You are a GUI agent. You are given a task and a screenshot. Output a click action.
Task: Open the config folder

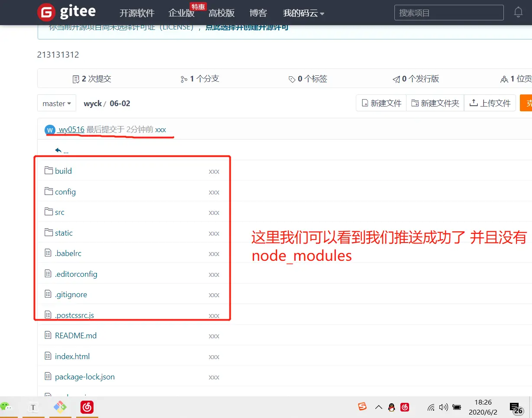coord(65,191)
